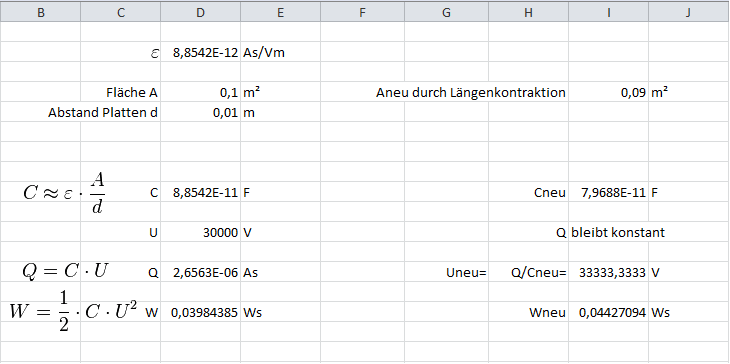Click plate distance value 0,01 cell
730x364 pixels.
tap(201, 113)
